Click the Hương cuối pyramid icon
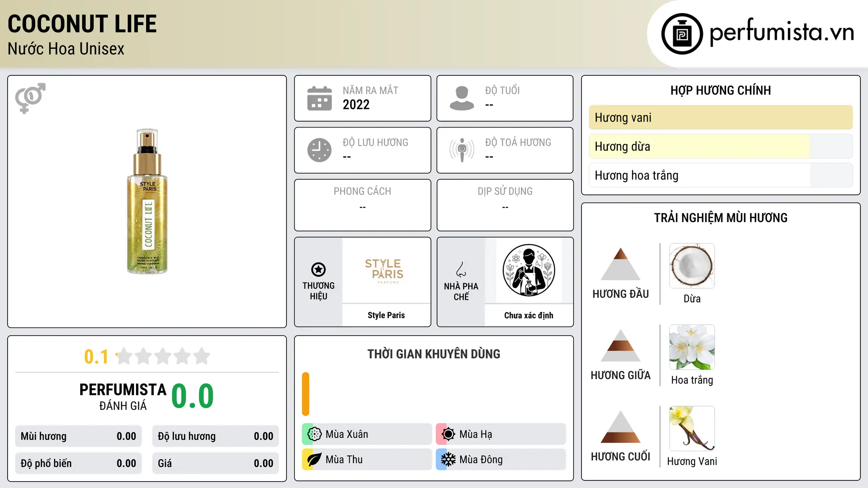The width and height of the screenshot is (868, 488). 620,427
